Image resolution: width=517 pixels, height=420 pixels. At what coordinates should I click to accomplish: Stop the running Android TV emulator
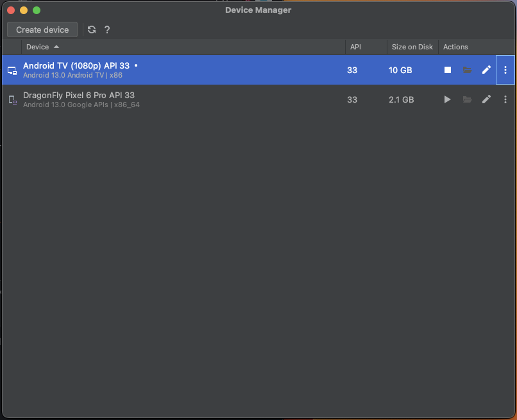(448, 70)
